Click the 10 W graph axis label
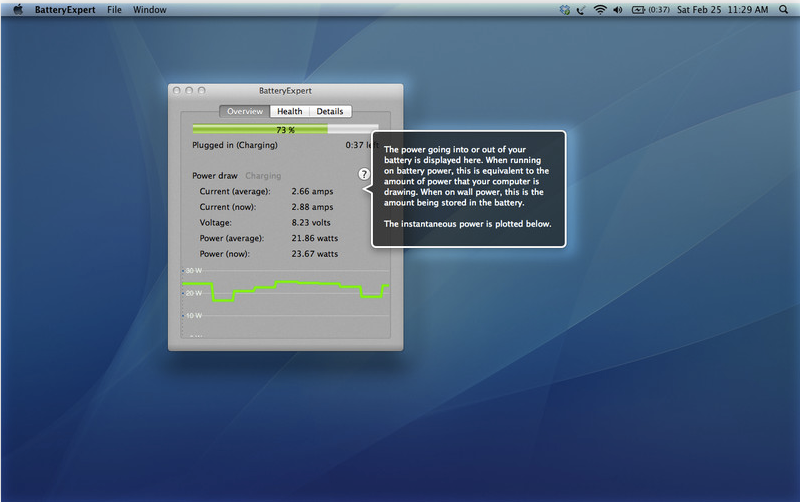This screenshot has width=800, height=502. tap(193, 316)
